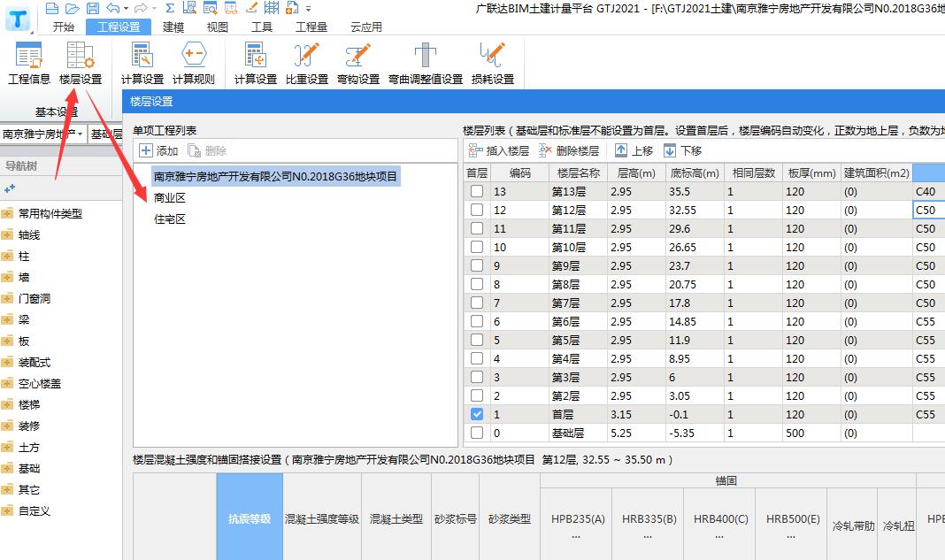Click the Undo arrow icon
945x560 pixels.
[x=112, y=8]
